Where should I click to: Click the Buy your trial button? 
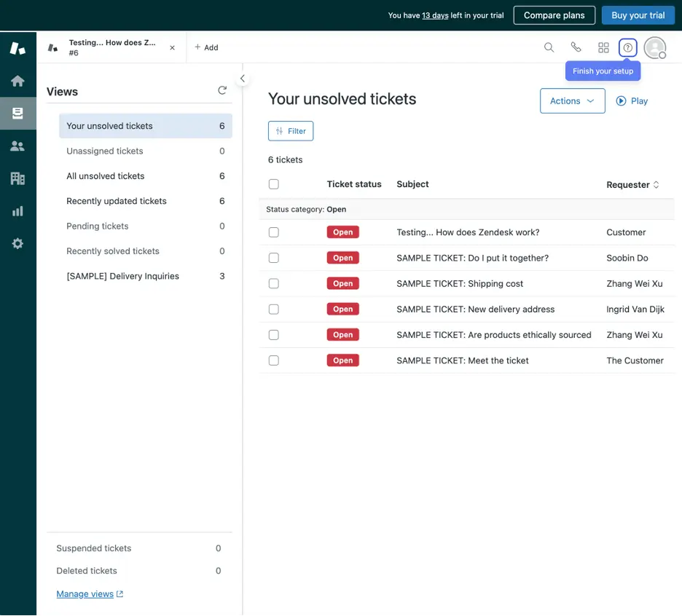[638, 15]
